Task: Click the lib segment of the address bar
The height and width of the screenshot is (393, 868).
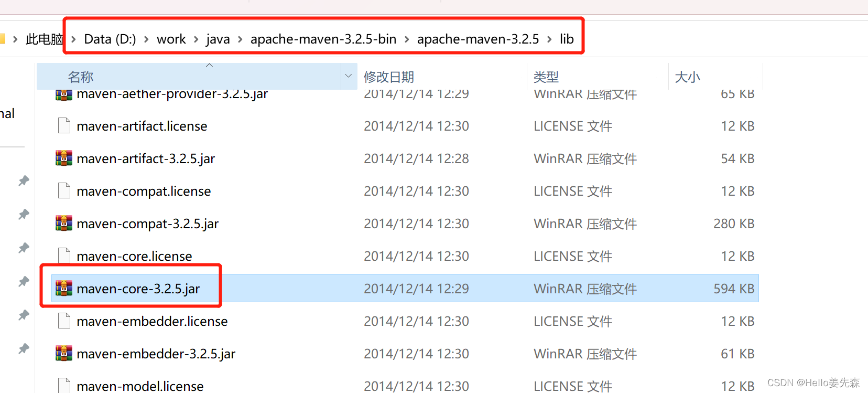Action: click(567, 39)
